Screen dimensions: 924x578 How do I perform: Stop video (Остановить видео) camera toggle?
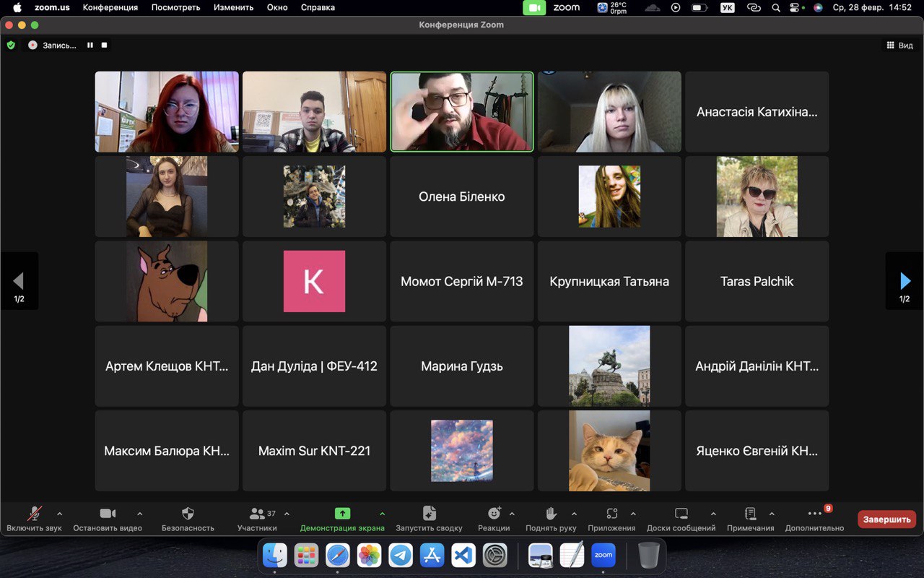coord(108,514)
